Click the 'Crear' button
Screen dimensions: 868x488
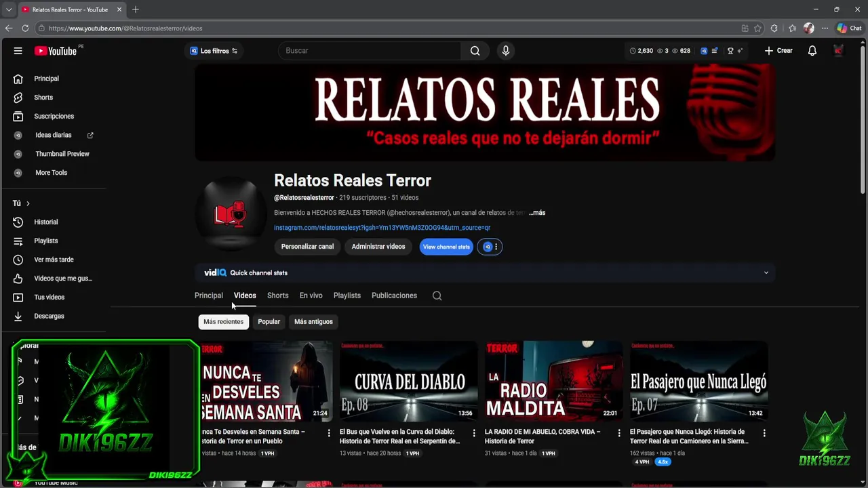pos(778,51)
